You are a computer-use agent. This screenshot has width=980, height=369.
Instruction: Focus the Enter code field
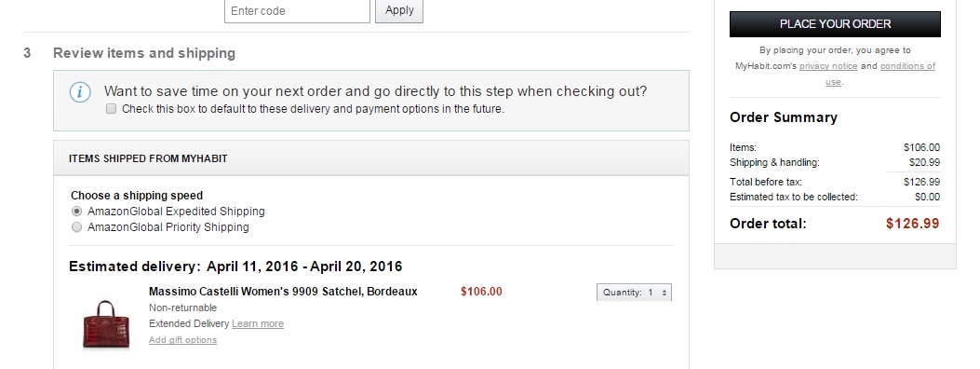click(x=298, y=10)
